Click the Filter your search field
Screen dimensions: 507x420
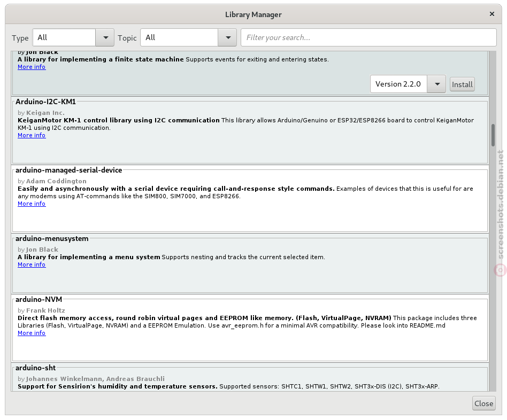(x=368, y=37)
